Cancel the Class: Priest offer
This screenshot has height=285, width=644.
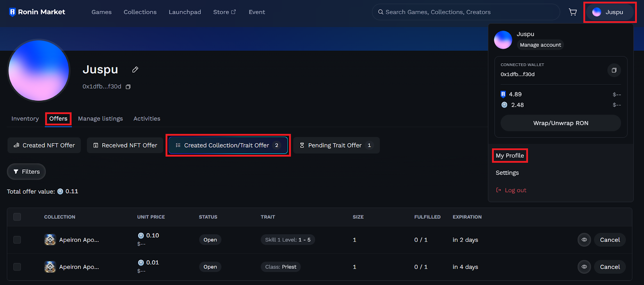pyautogui.click(x=610, y=267)
